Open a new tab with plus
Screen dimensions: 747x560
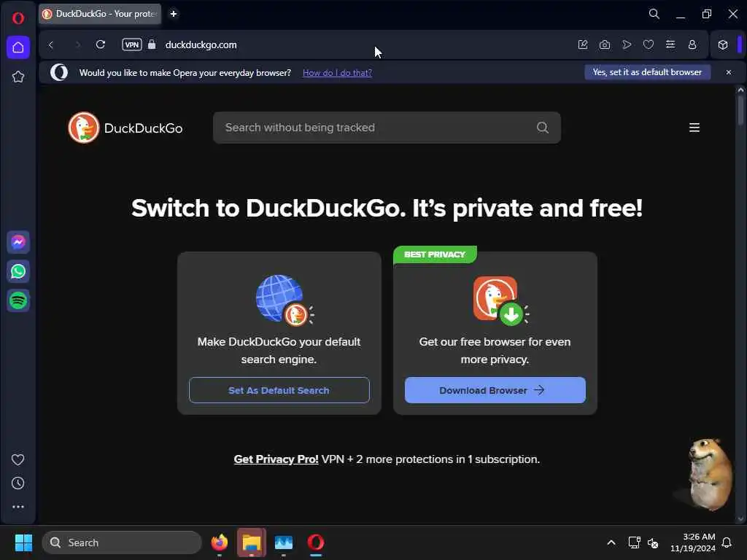click(174, 14)
